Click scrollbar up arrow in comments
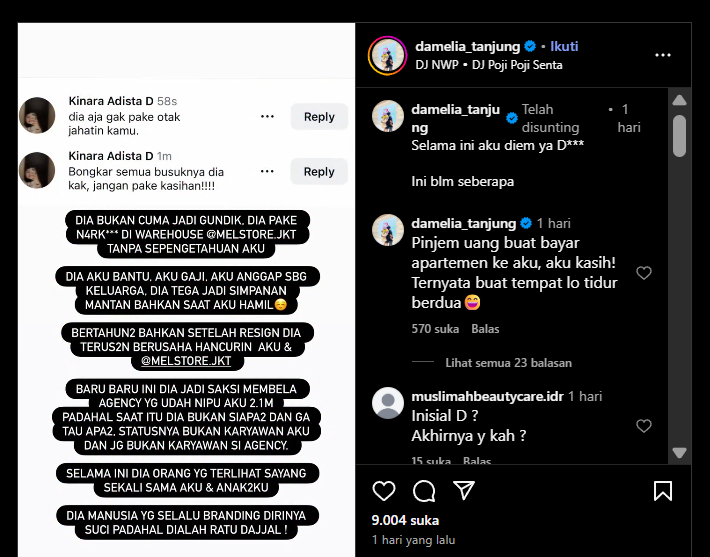710x557 pixels. 679,100
